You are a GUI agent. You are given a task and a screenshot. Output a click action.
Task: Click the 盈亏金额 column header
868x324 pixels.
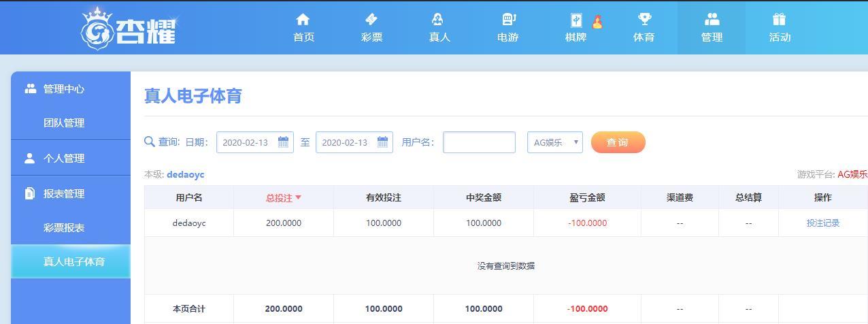click(x=587, y=197)
